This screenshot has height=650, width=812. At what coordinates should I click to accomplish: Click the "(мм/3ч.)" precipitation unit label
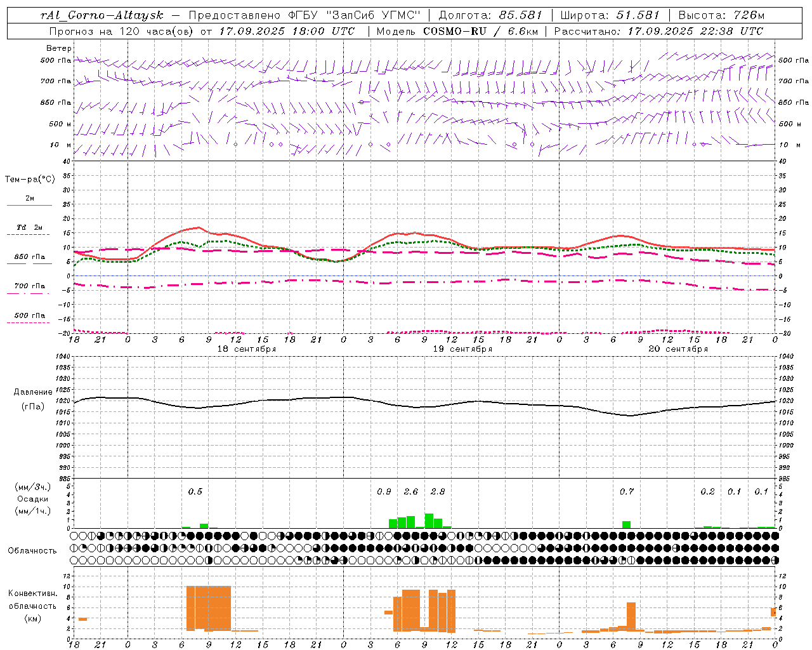(x=33, y=487)
